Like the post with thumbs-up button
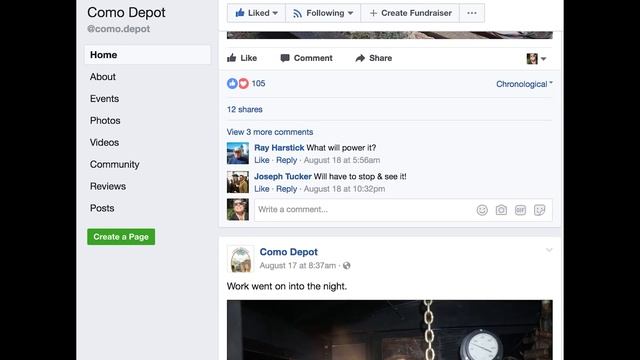640x360 pixels. (242, 58)
